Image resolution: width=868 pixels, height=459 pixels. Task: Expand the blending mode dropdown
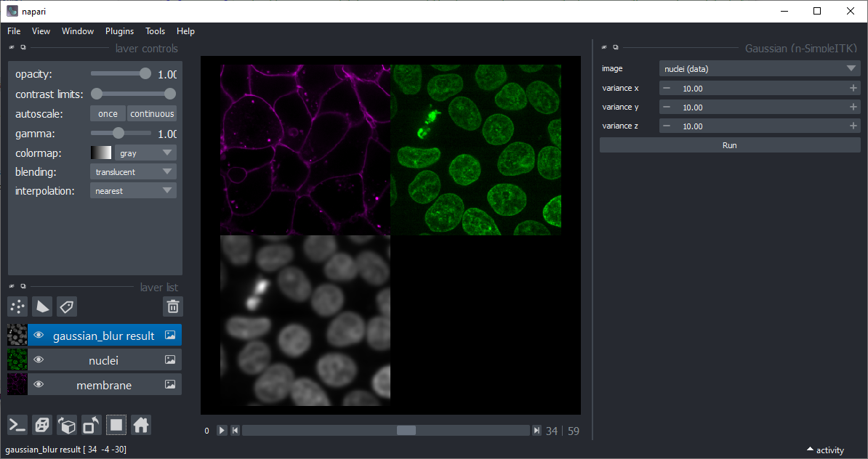coord(133,172)
